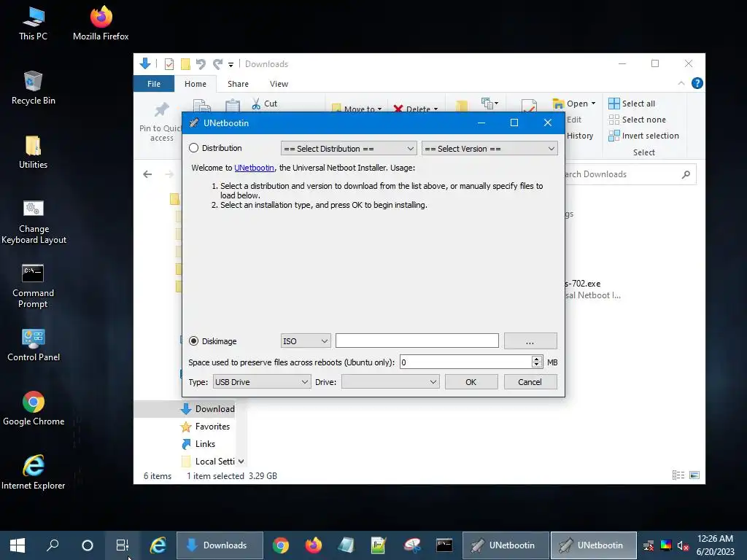The image size is (747, 560).
Task: Open Internet Explorer desktop icon
Action: click(34, 472)
